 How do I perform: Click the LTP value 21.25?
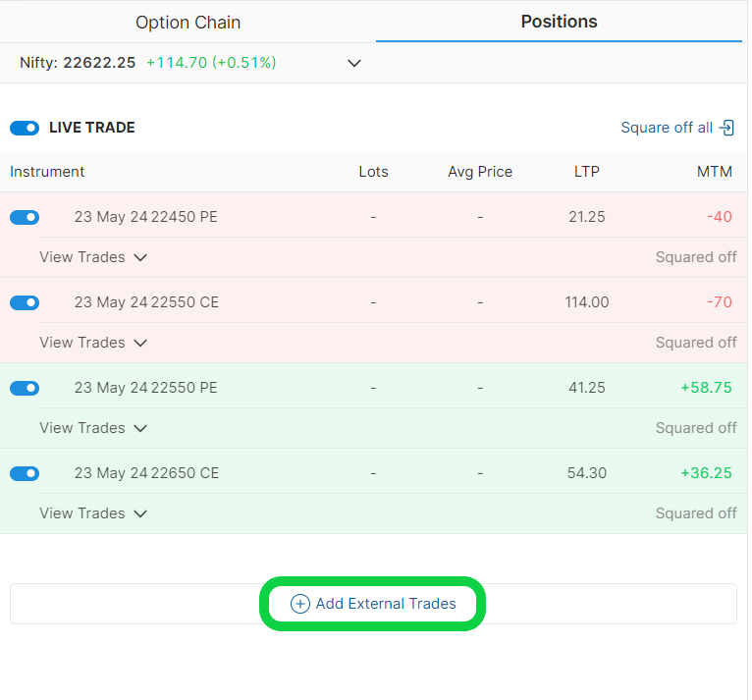click(x=586, y=217)
